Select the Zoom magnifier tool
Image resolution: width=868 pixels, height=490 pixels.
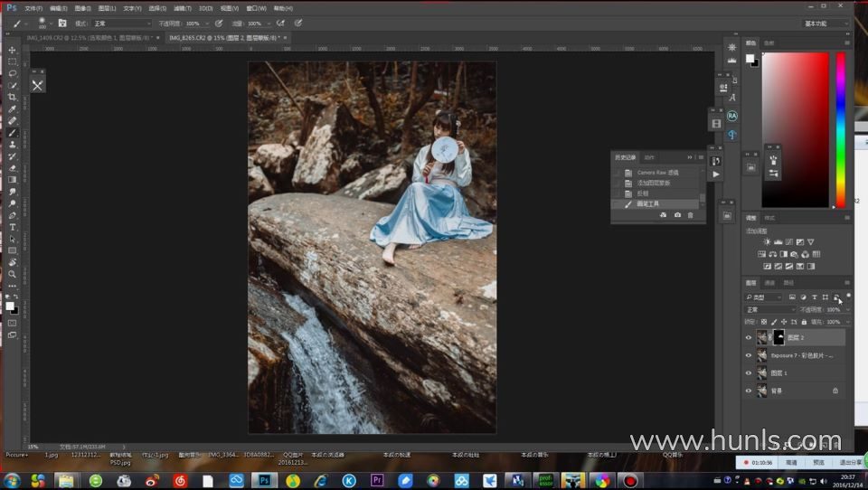click(x=13, y=274)
